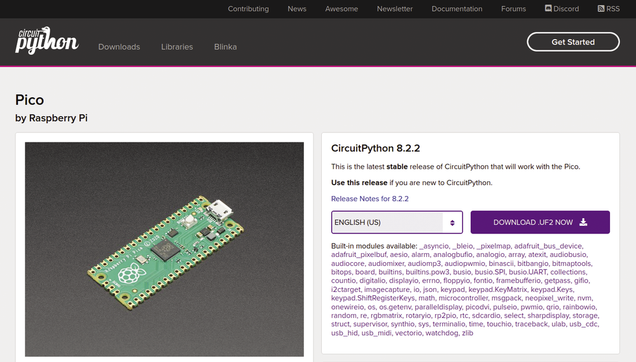Open the countio module link

(343, 280)
